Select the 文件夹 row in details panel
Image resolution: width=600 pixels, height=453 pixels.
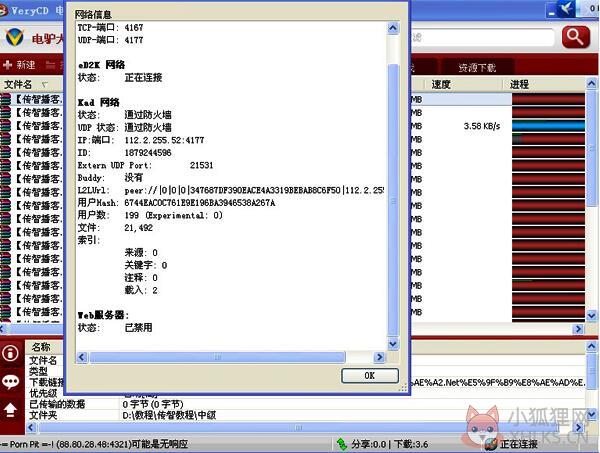(306, 415)
